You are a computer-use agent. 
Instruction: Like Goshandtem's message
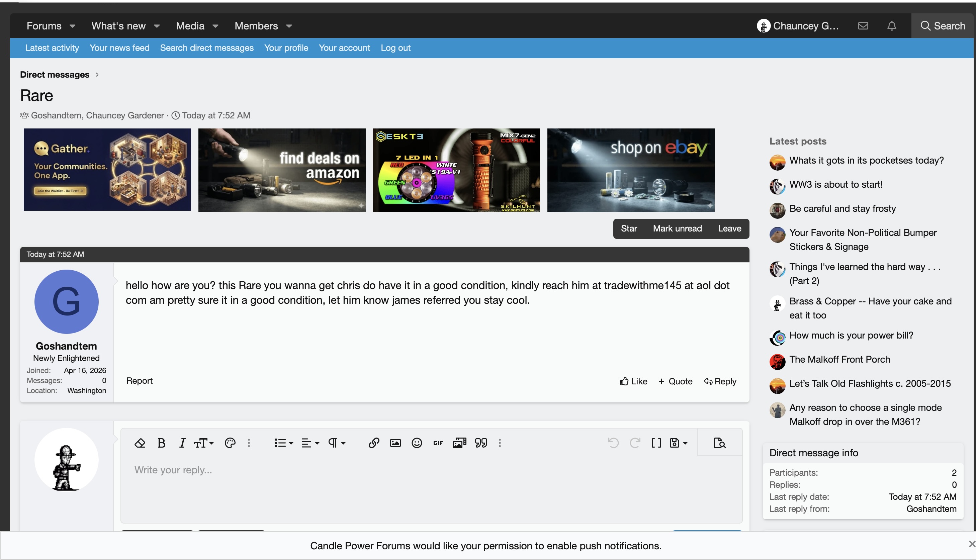(633, 381)
